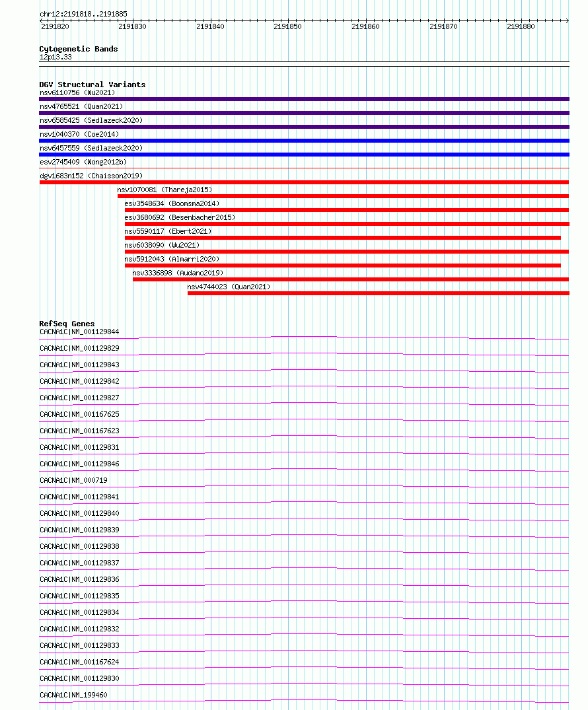Screen dimensions: 588x710
Task: Open transcript CACNA1C|NM_001129833
Action: tap(79, 646)
